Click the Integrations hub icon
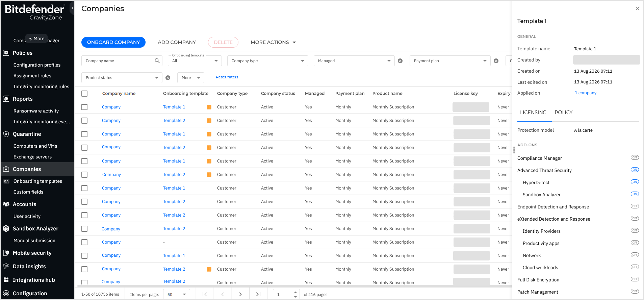 pyautogui.click(x=6, y=280)
